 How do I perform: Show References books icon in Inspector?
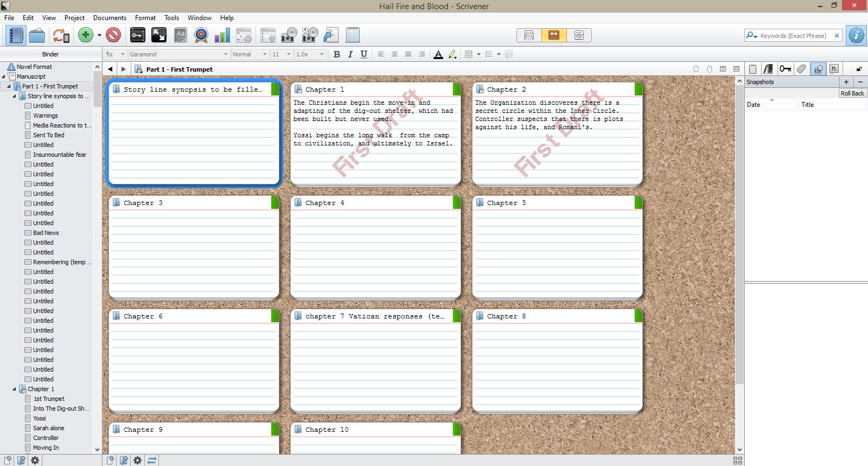pos(768,69)
